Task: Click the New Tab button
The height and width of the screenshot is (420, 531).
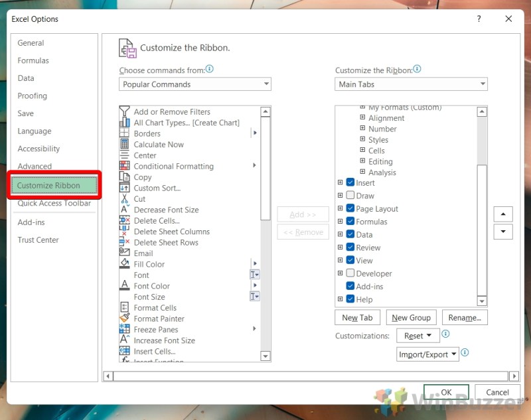Action: (x=357, y=317)
